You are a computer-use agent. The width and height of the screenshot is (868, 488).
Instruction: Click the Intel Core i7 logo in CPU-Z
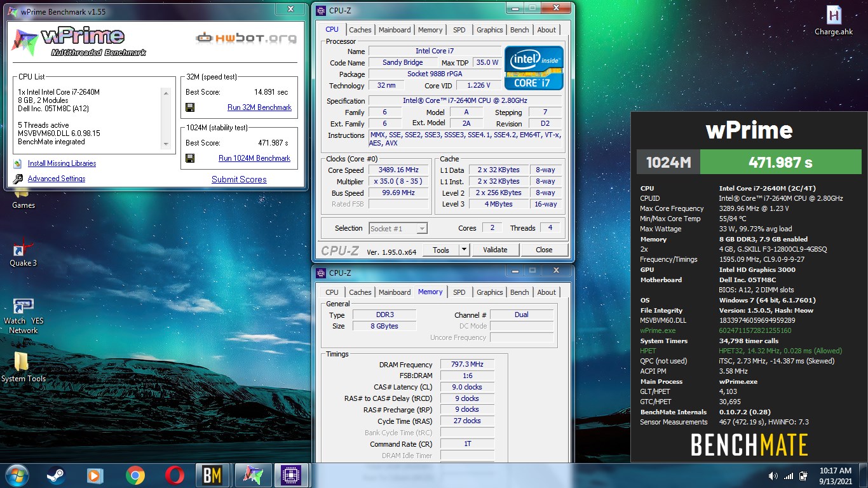pos(534,67)
